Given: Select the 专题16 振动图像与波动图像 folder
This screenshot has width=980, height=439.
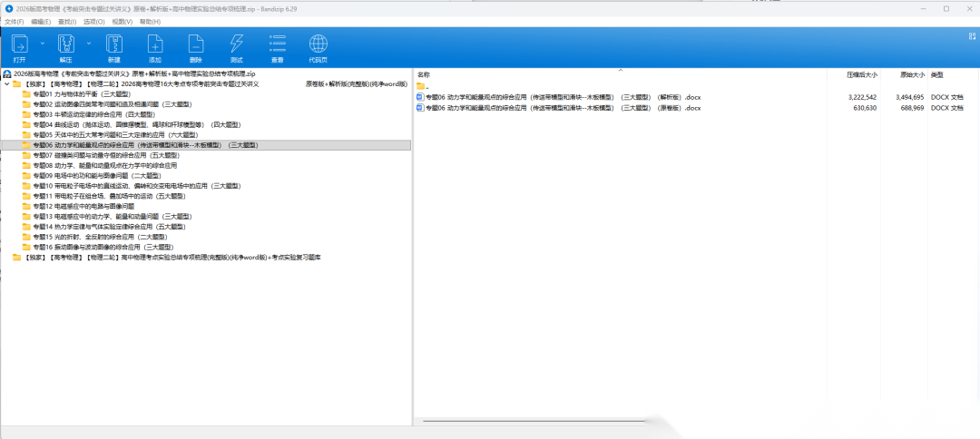Looking at the screenshot, I should [103, 247].
